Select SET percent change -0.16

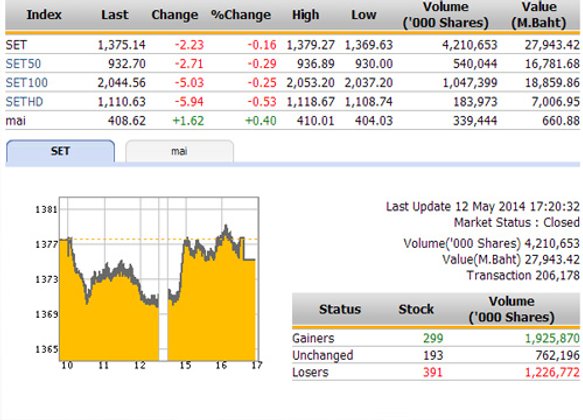[262, 45]
